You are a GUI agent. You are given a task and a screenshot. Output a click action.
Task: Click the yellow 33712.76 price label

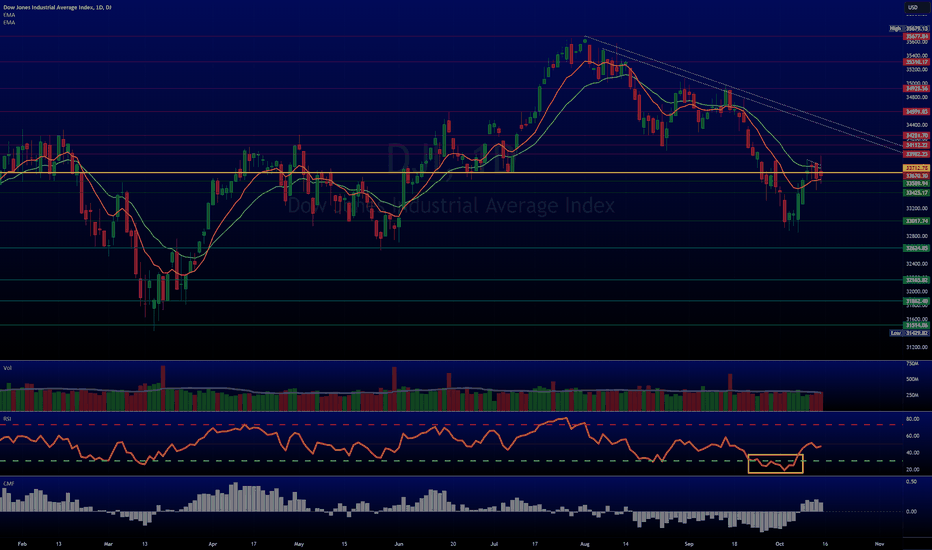[916, 168]
